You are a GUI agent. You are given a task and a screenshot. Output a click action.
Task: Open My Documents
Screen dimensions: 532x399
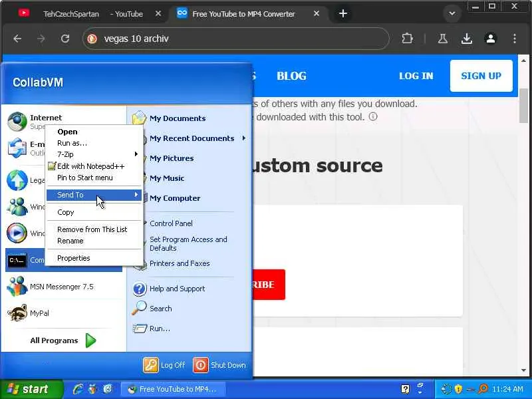(178, 118)
